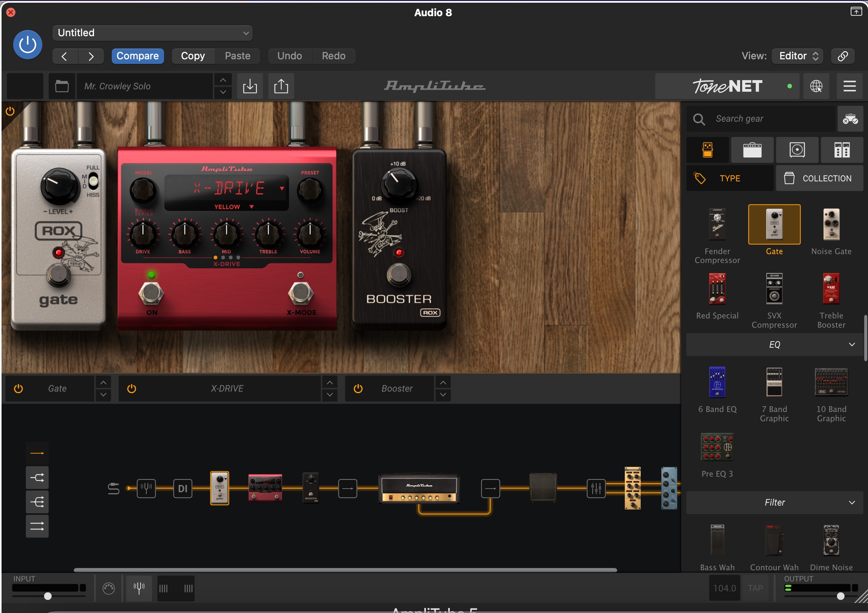The image size is (868, 613).
Task: Step Gate slot selector up
Action: pos(103,383)
